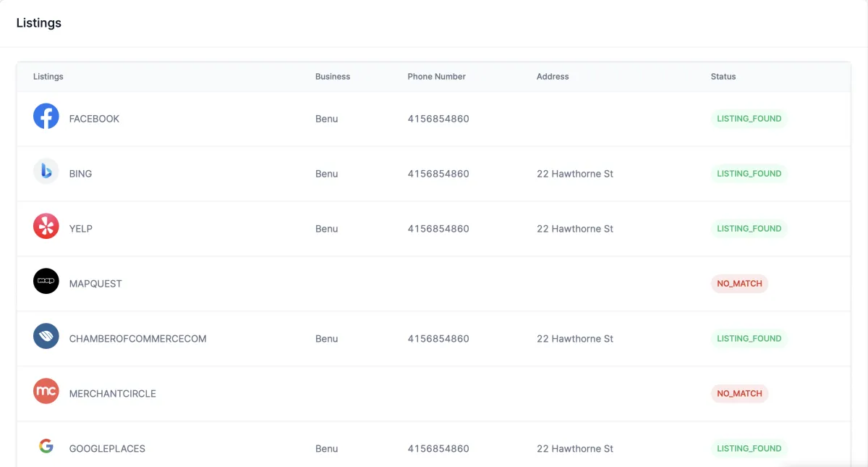Screen dimensions: 868x467
Task: Click the Business column header
Action: click(x=333, y=77)
